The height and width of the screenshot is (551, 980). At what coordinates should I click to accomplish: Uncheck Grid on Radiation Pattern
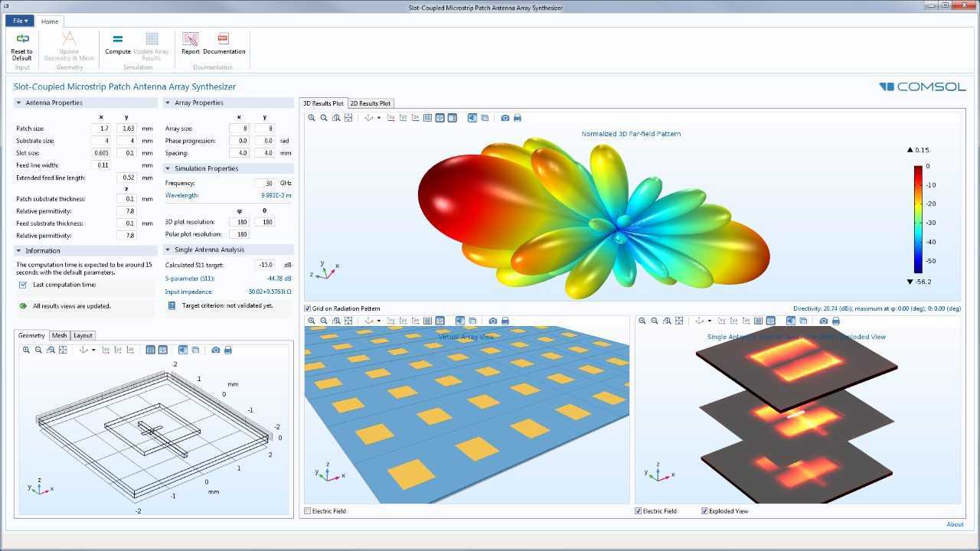click(x=307, y=308)
